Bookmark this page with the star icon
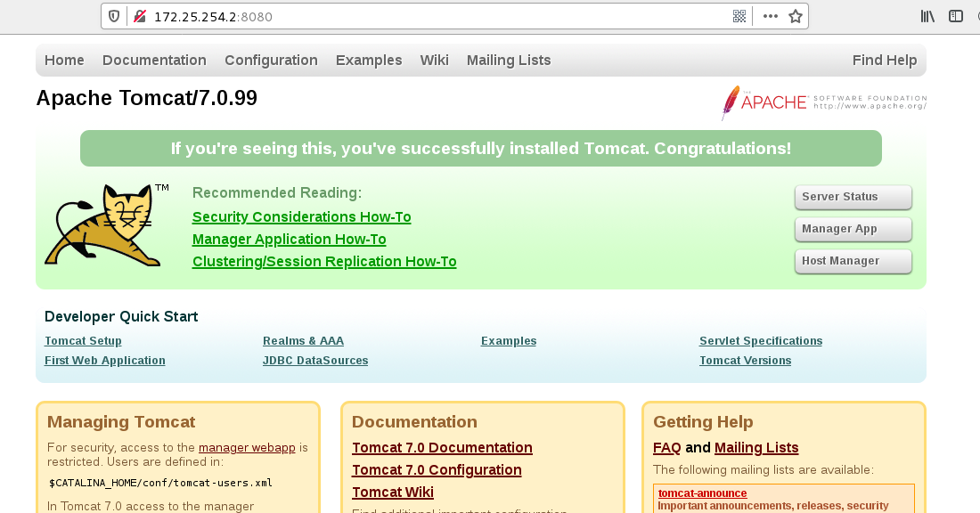The height and width of the screenshot is (513, 980). pos(795,16)
